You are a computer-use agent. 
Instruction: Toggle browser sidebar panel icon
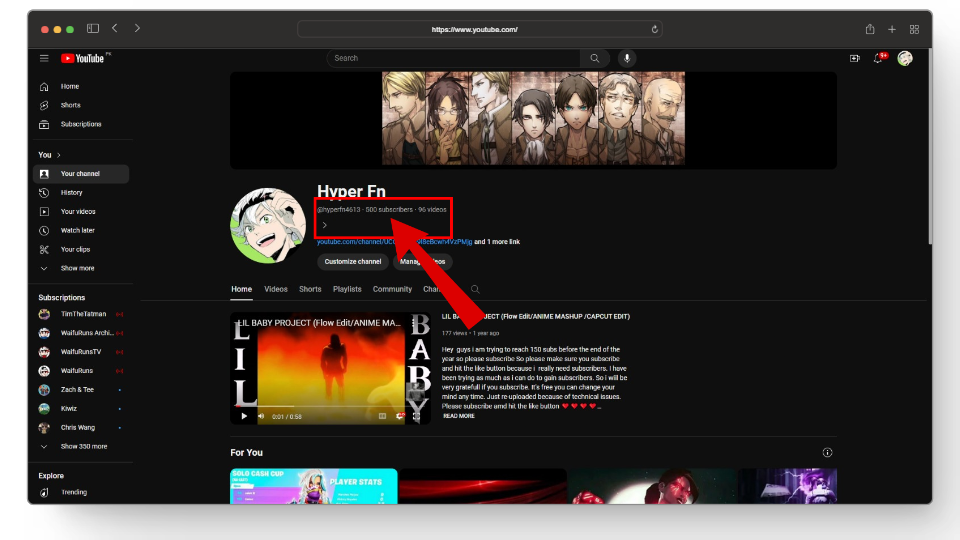point(93,28)
